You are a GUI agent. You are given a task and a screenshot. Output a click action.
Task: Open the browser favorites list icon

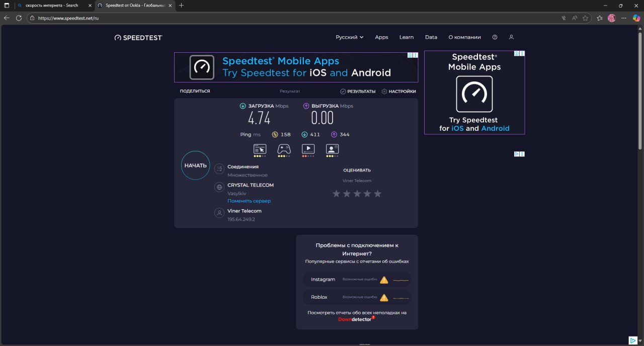(600, 18)
